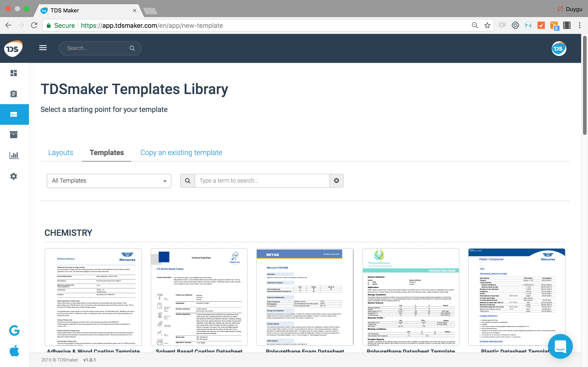The width and height of the screenshot is (588, 367).
Task: Click the TDS logo home link
Action: pyautogui.click(x=13, y=49)
